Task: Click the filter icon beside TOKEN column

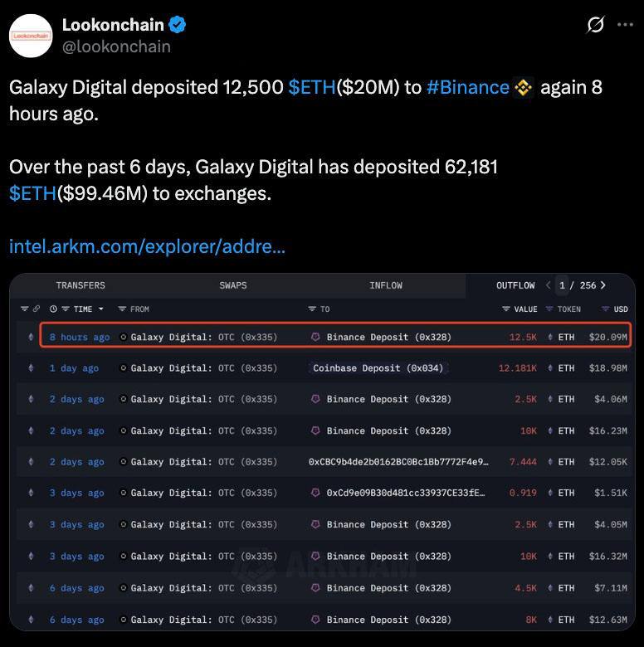Action: [549, 309]
